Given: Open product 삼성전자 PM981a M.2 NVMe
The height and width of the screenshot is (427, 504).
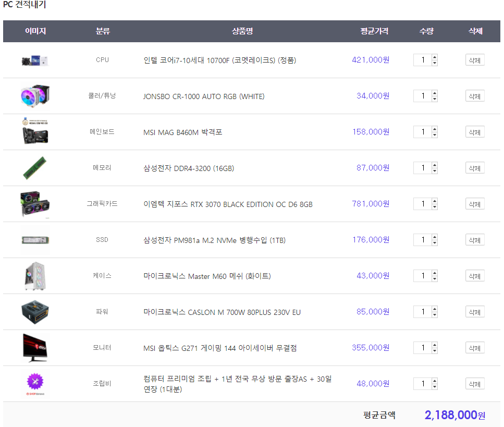Looking at the screenshot, I should [214, 240].
